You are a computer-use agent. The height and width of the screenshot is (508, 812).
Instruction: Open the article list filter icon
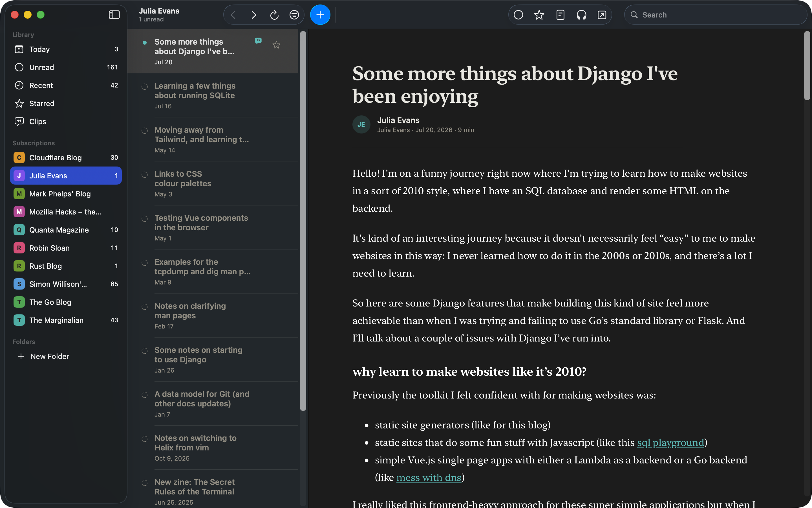pos(294,15)
